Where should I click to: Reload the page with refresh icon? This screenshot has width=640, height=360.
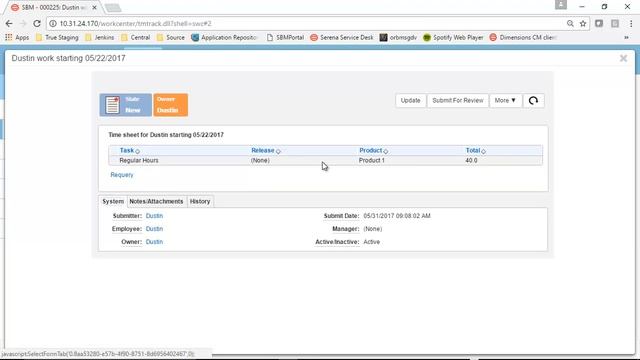click(37, 24)
